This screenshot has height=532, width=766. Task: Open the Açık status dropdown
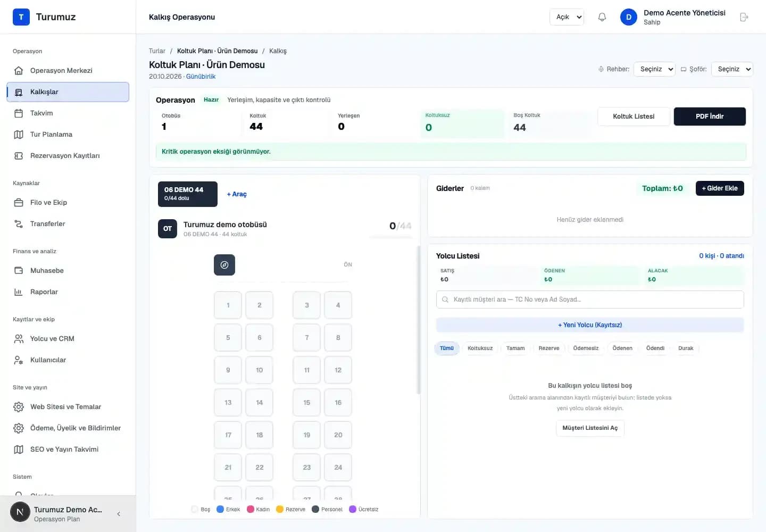[x=567, y=17]
